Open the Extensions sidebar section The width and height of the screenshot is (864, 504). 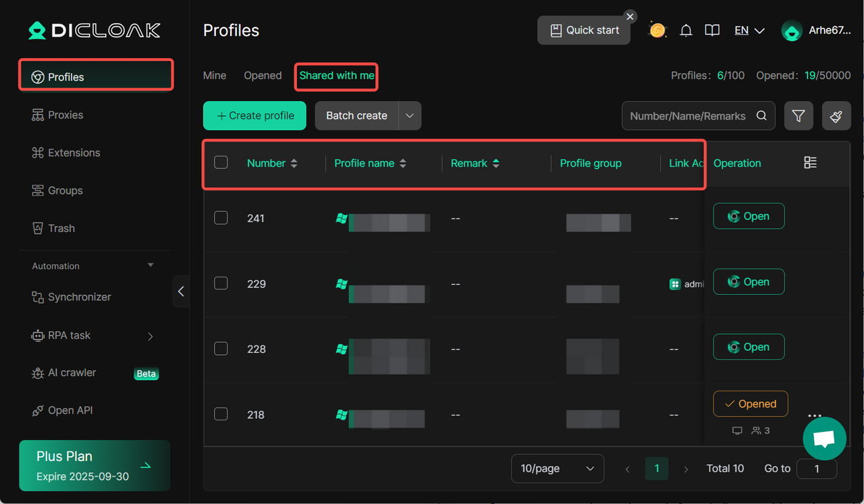tap(65, 152)
